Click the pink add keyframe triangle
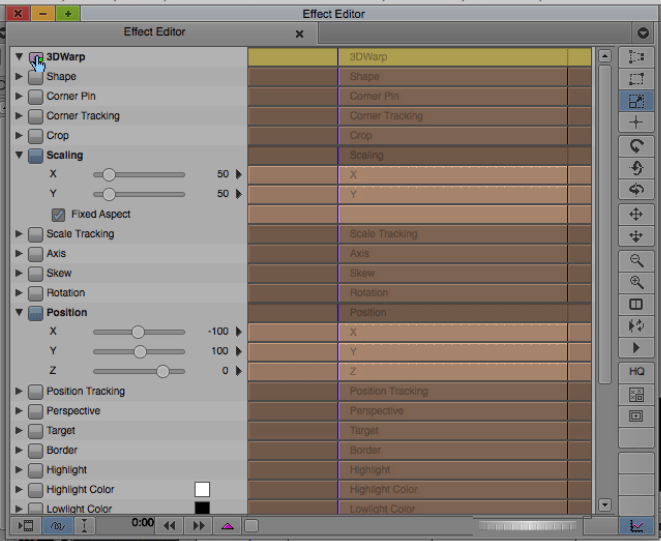661x541 pixels. [228, 526]
